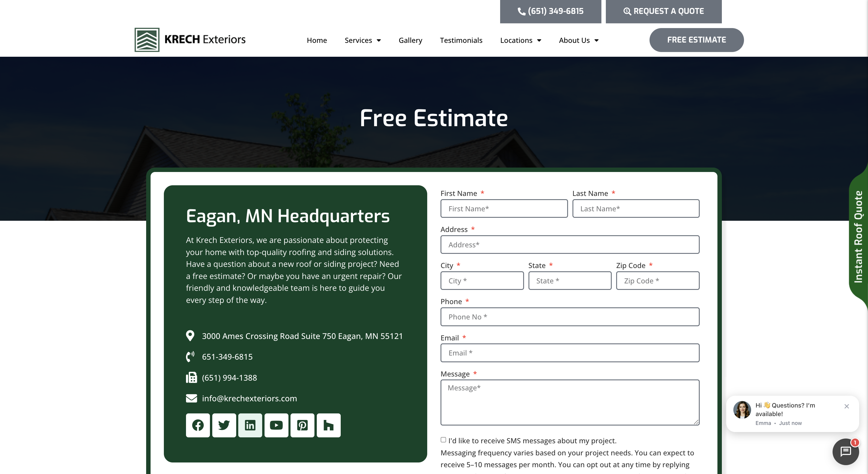The width and height of the screenshot is (868, 474).
Task: Click the map pin location icon
Action: (x=190, y=336)
